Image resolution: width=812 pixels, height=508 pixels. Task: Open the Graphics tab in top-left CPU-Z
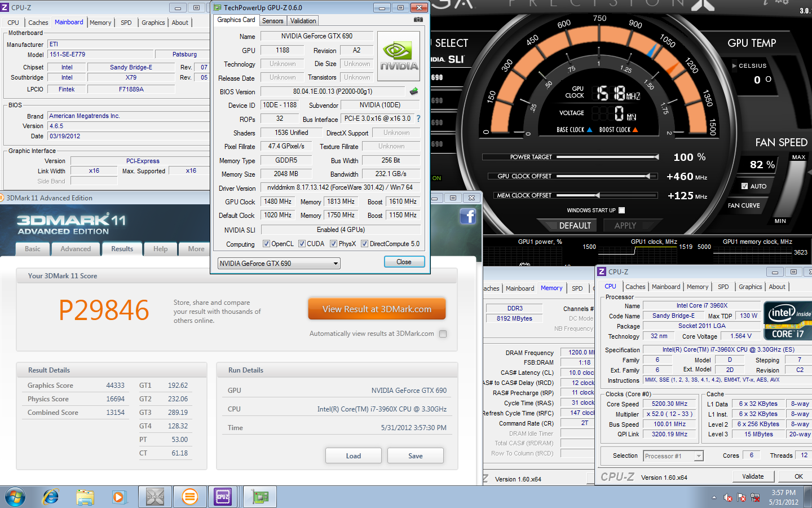tap(153, 23)
